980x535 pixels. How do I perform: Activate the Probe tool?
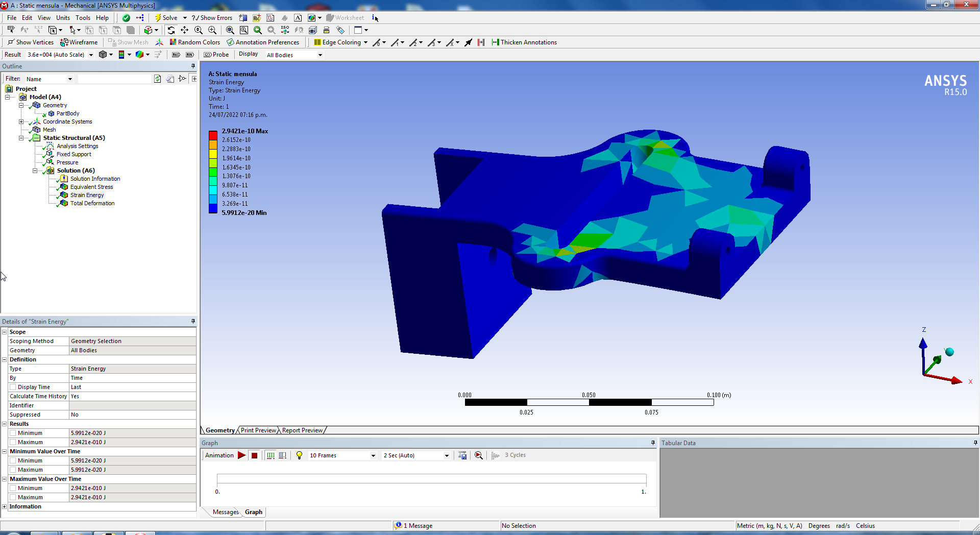pos(216,55)
